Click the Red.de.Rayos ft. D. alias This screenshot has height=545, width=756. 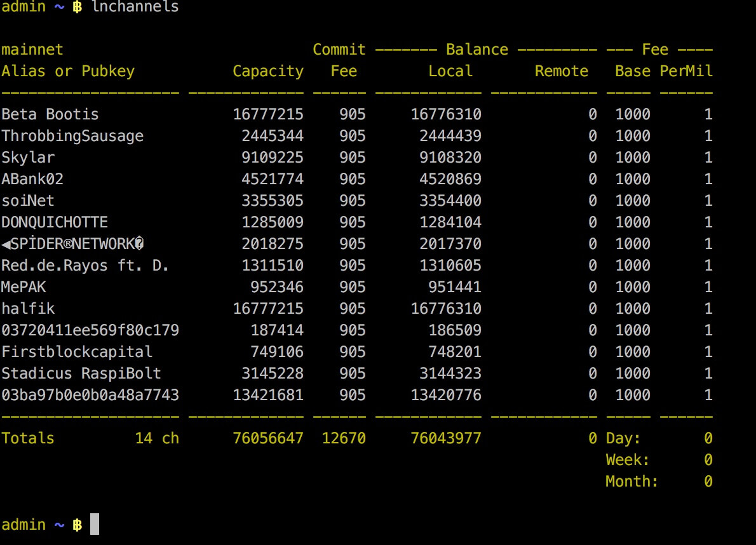point(85,266)
